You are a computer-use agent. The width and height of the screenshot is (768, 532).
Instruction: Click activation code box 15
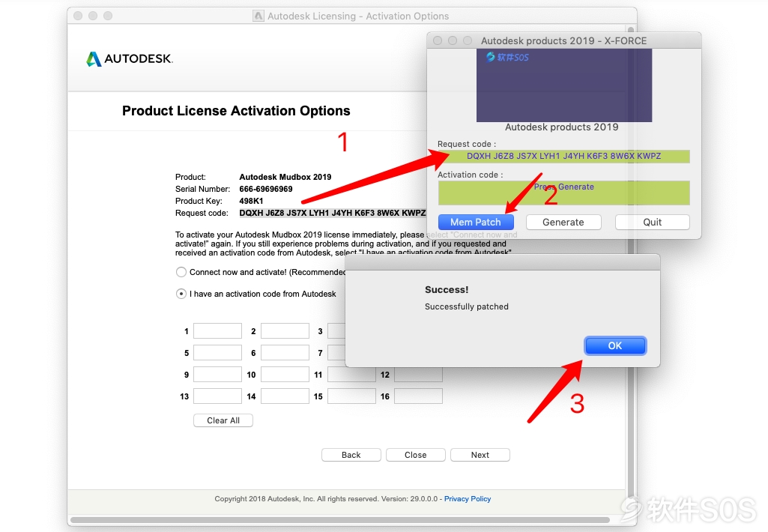351,396
